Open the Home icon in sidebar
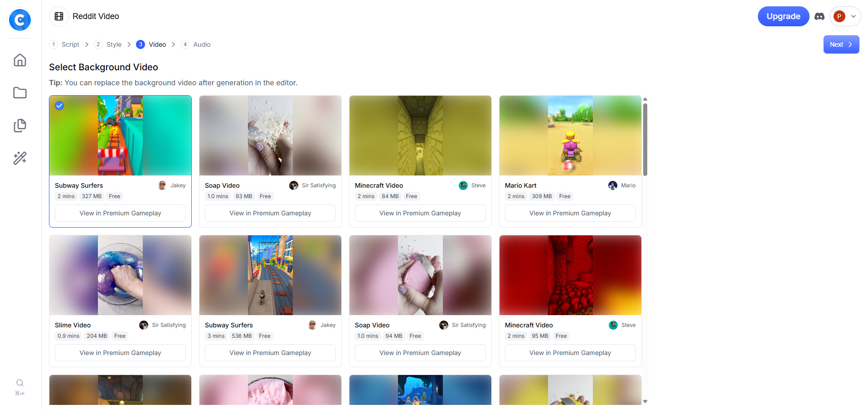 click(20, 60)
